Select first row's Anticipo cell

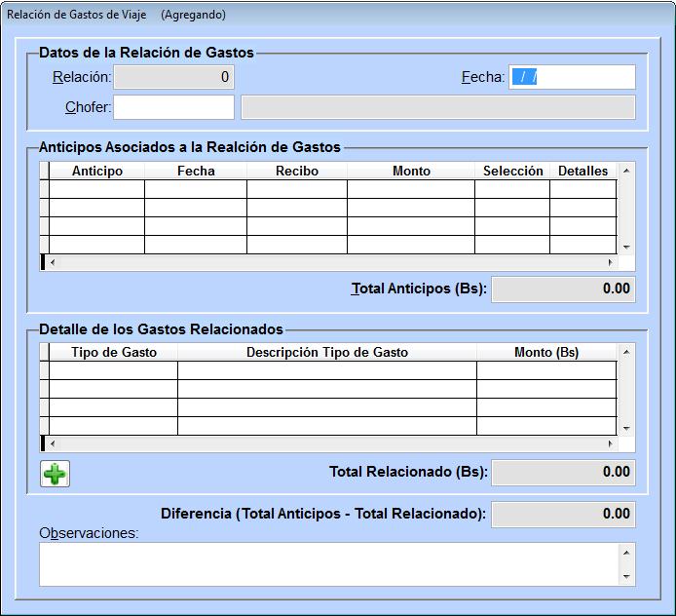click(97, 189)
